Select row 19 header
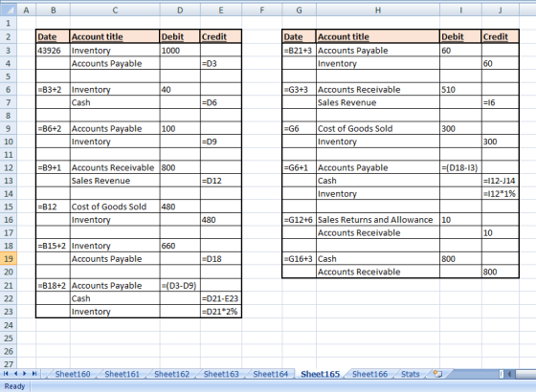Viewport: 536px width, 392px height. pos(9,259)
